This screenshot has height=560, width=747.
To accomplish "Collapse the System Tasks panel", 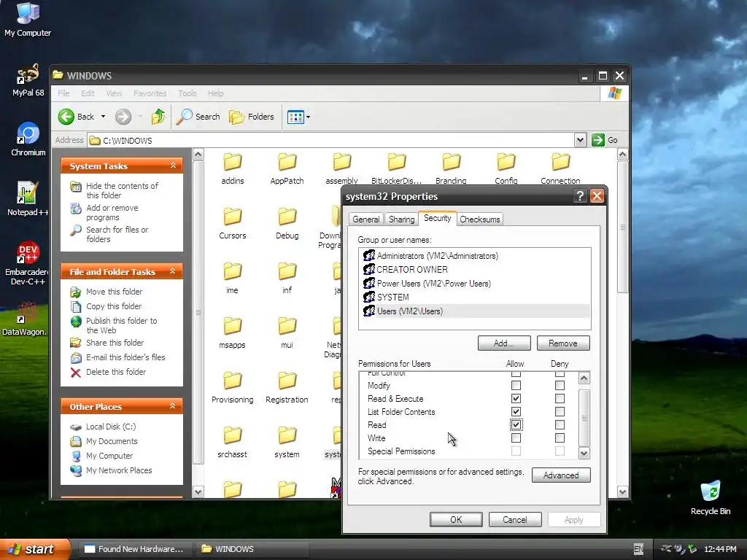I will (173, 166).
